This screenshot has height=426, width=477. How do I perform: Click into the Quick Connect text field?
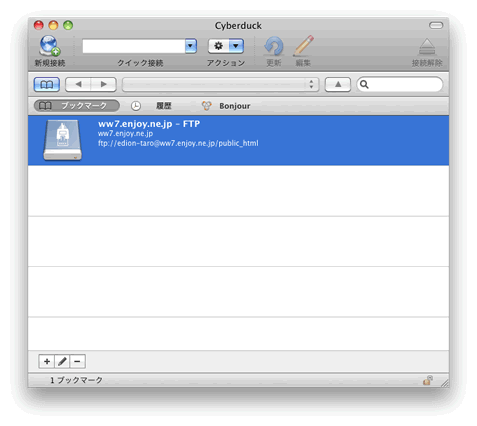(134, 46)
